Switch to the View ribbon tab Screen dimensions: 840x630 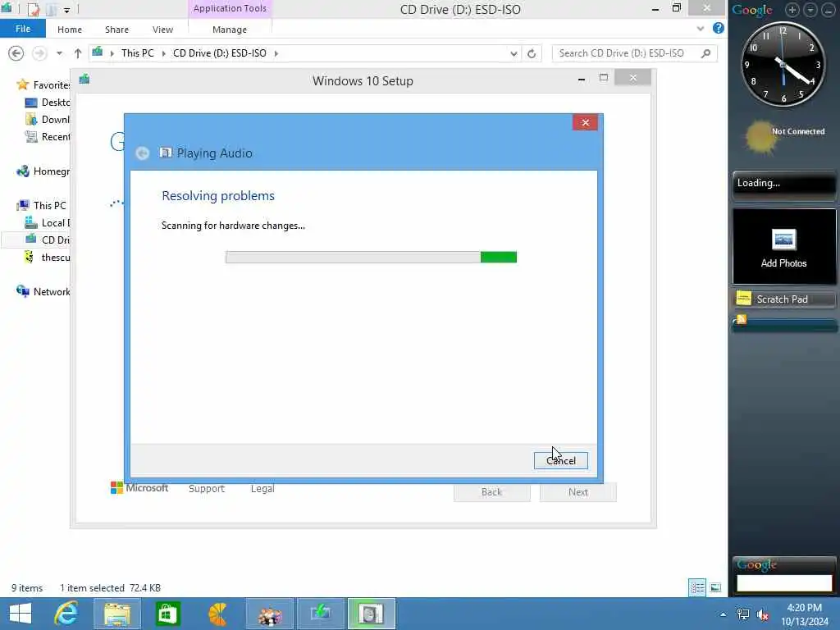point(162,30)
